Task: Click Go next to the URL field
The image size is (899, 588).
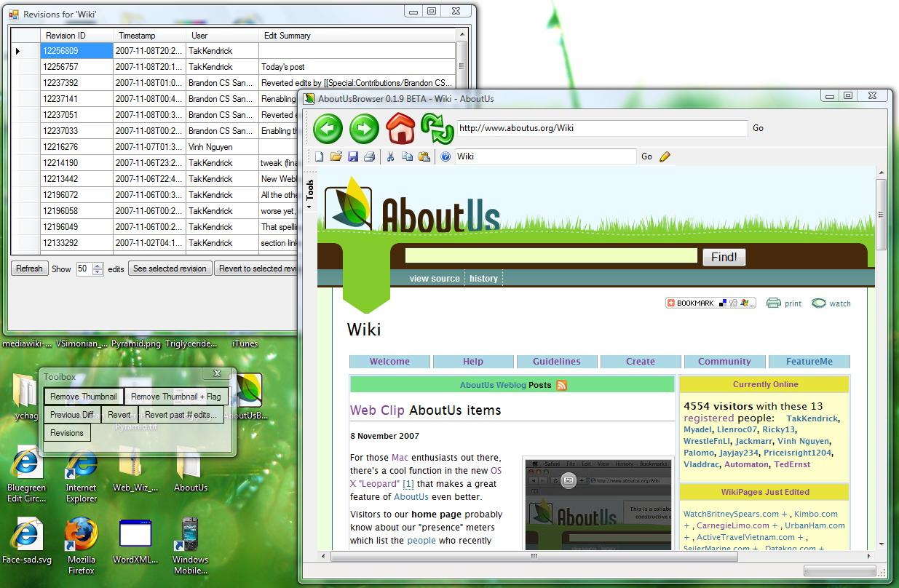Action: pos(758,128)
